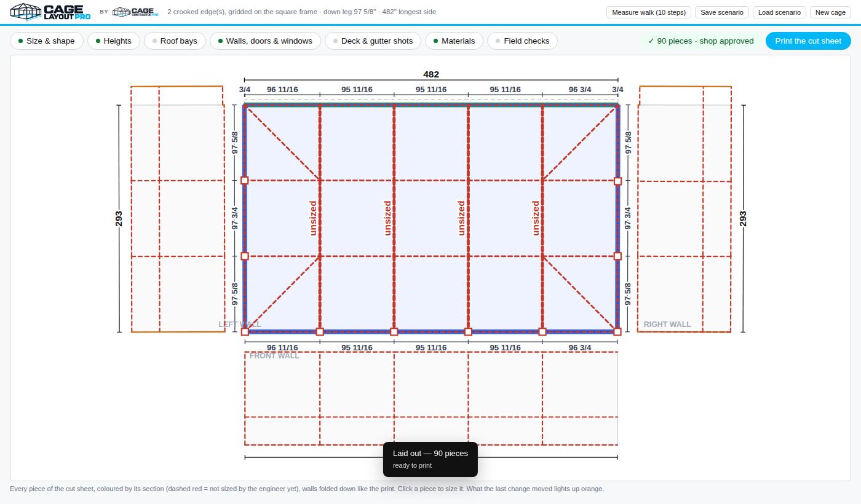Click the Cage Contractor Pro logo

pos(135,12)
